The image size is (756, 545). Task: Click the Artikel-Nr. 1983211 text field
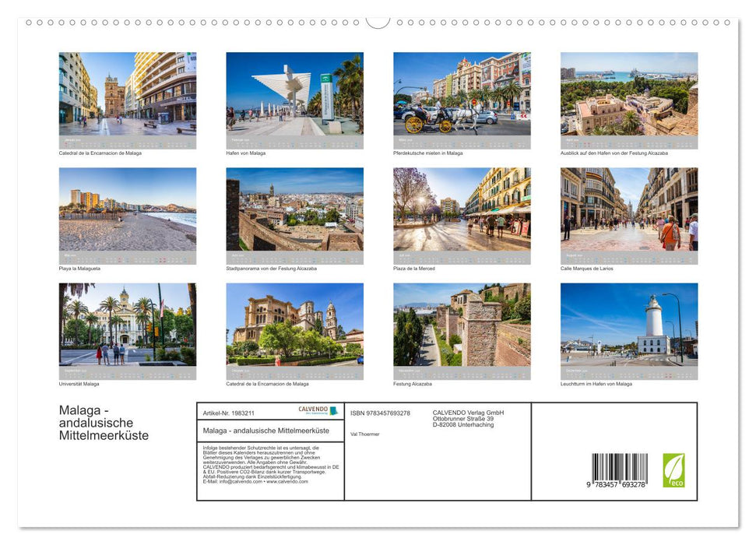pyautogui.click(x=230, y=413)
